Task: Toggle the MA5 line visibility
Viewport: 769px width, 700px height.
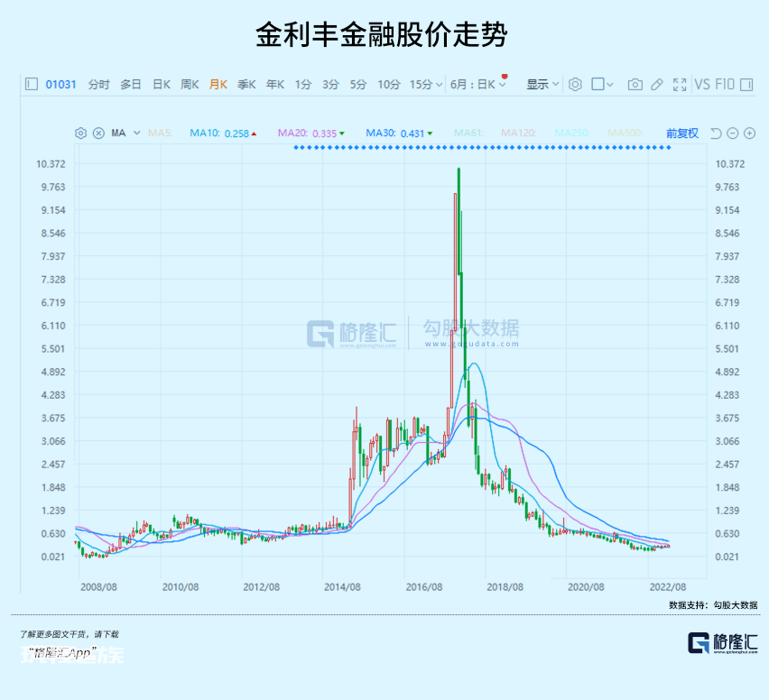Action: click(x=161, y=133)
